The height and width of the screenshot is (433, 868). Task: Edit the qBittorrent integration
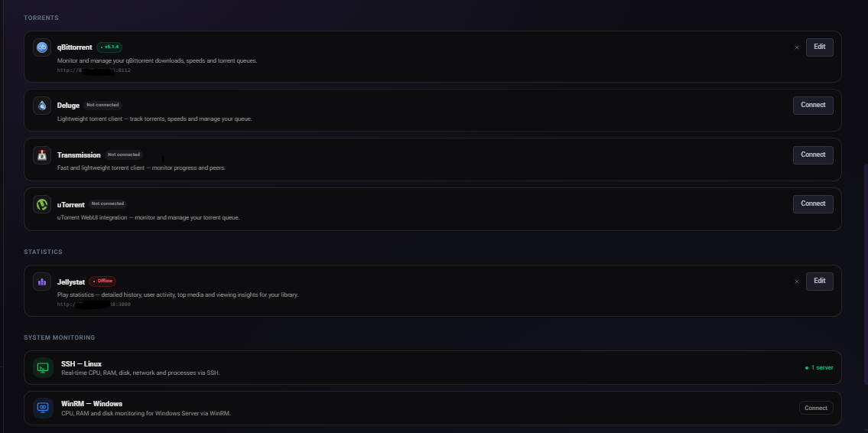[819, 47]
